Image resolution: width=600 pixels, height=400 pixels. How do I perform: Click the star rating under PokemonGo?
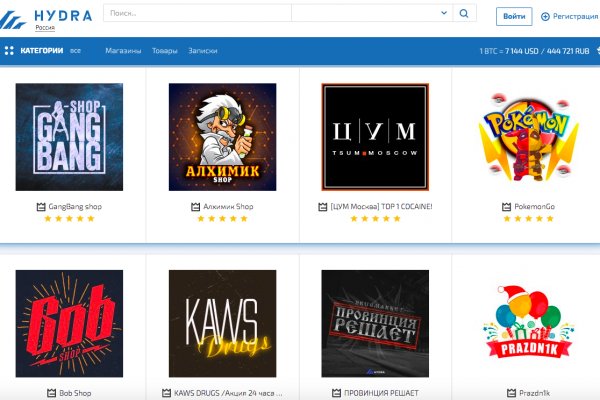[x=528, y=219]
